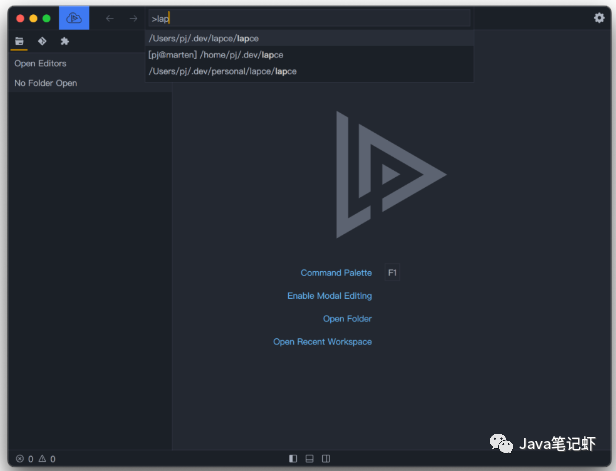Screen dimensions: 616x471
Task: Toggle the left panel visibility
Action: pos(293,458)
